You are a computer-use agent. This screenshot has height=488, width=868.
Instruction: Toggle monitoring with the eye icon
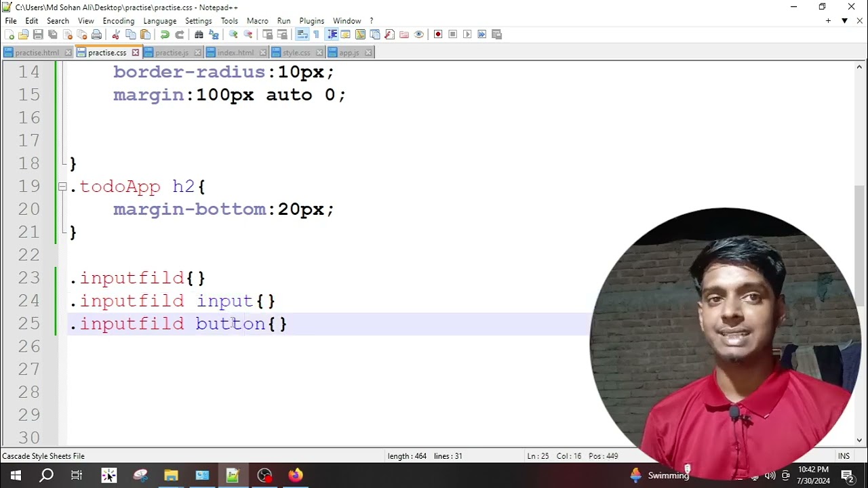coord(418,35)
